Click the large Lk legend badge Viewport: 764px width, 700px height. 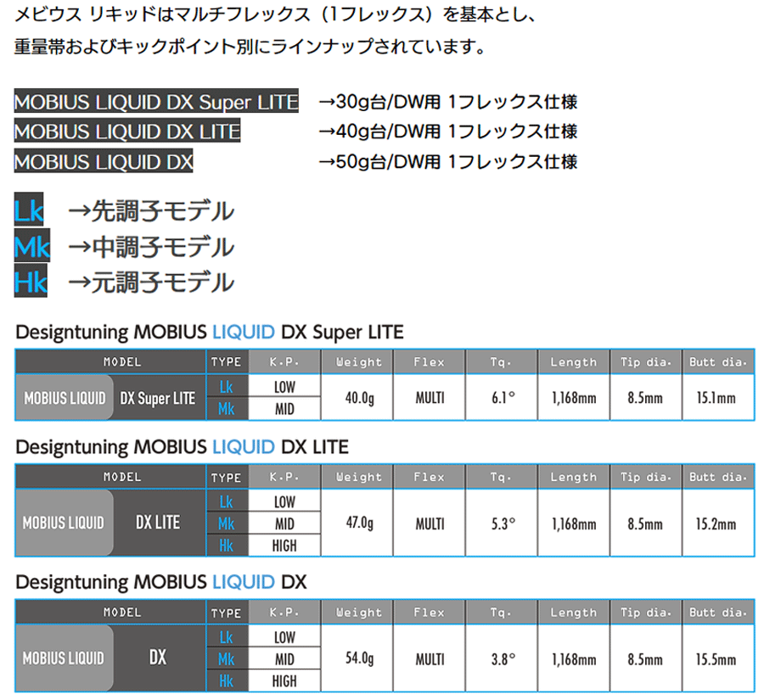29,210
